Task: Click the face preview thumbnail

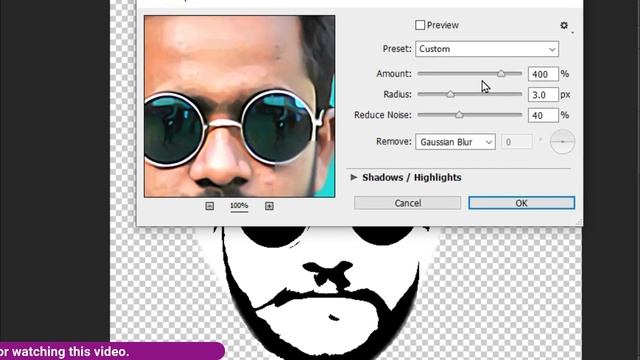Action: tap(240, 106)
